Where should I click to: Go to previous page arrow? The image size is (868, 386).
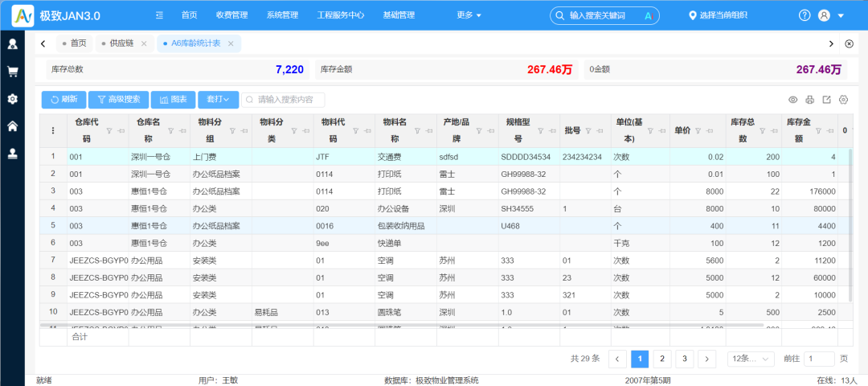(x=617, y=359)
